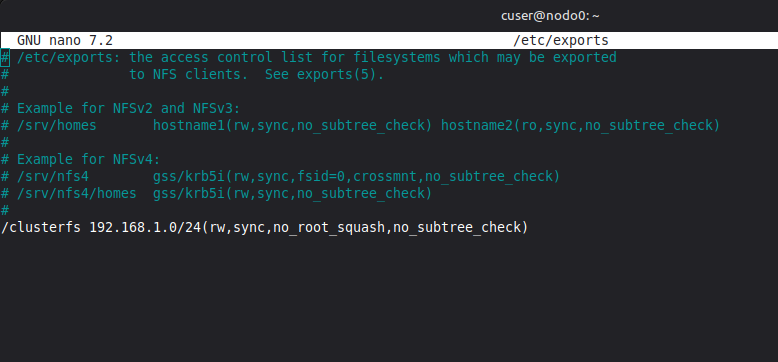Click the /etc/exports filename in nano title bar
The image size is (778, 362).
[561, 40]
